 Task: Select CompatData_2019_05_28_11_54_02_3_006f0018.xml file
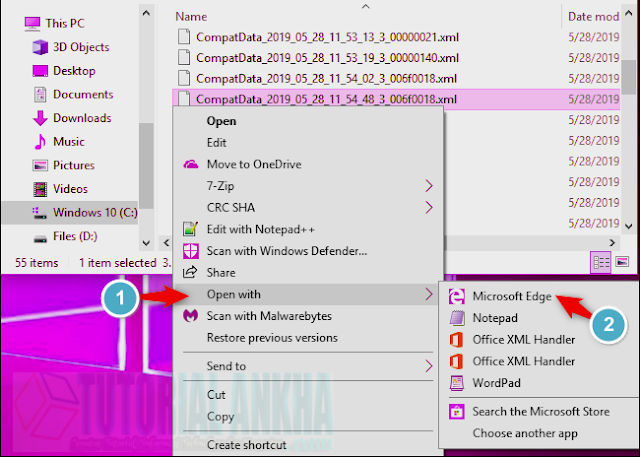pos(326,78)
